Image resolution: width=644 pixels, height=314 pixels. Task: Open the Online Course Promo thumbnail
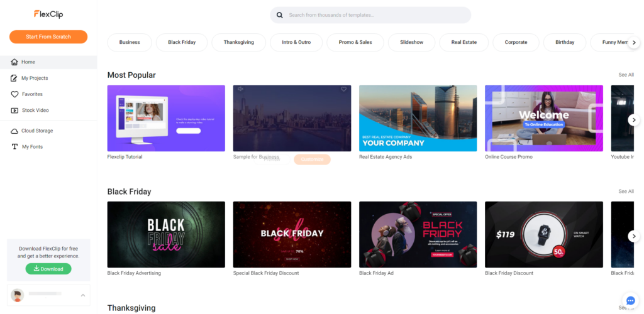pyautogui.click(x=544, y=119)
